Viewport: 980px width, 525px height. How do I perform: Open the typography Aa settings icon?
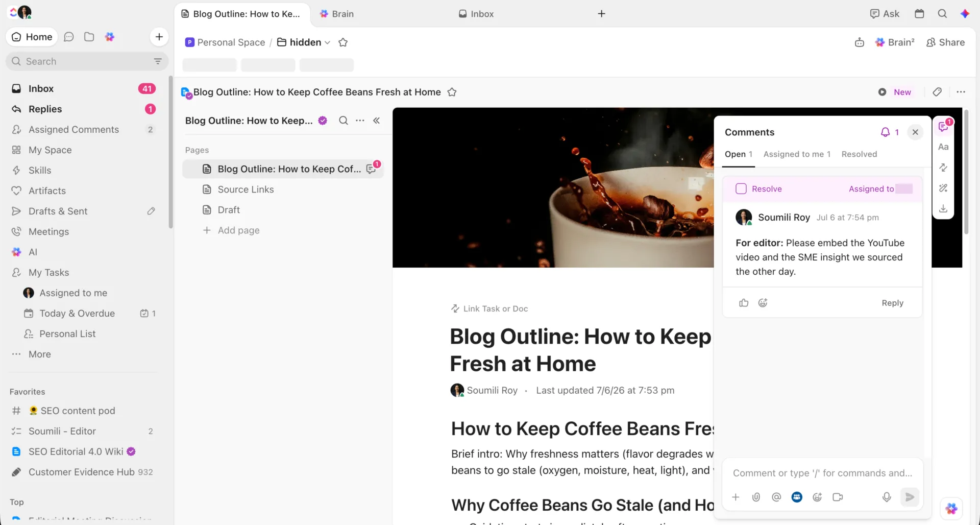[943, 147]
